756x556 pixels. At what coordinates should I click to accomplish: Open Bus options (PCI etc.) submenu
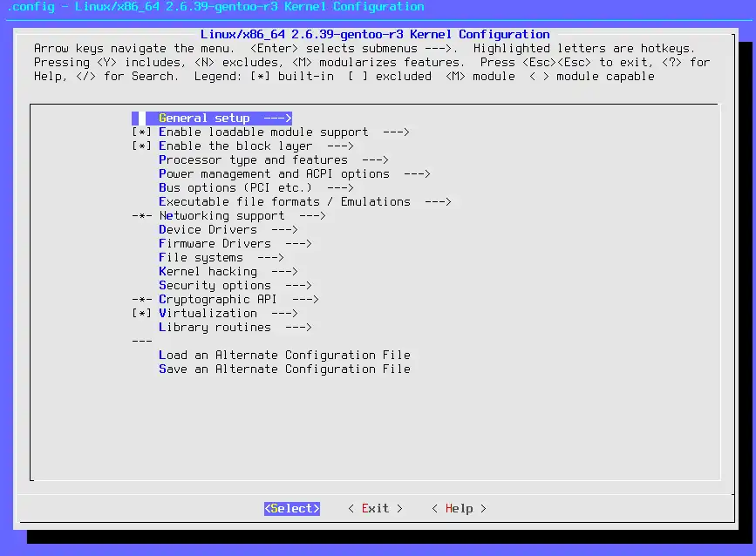256,188
